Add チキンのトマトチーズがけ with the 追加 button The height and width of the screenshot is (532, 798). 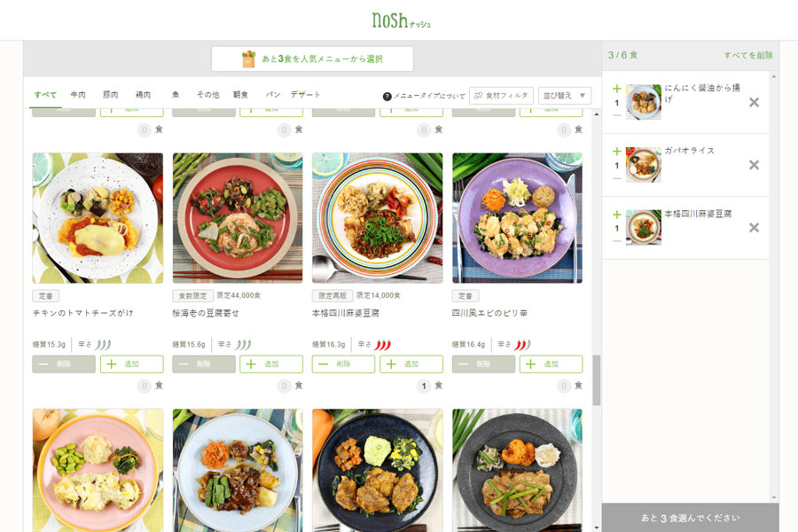pyautogui.click(x=131, y=364)
